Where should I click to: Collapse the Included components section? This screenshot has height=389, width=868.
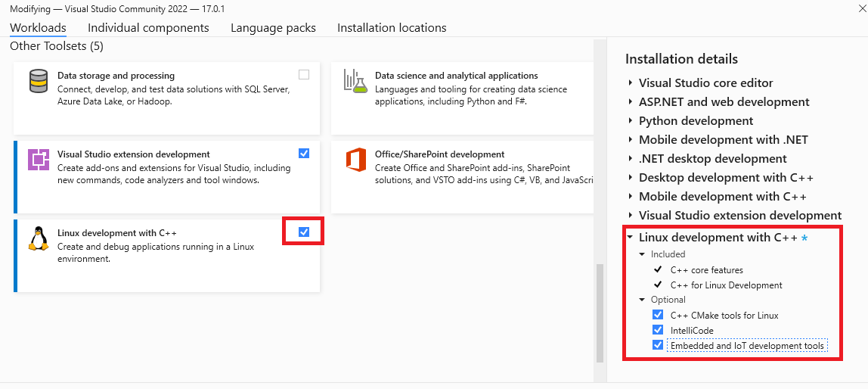pos(642,254)
